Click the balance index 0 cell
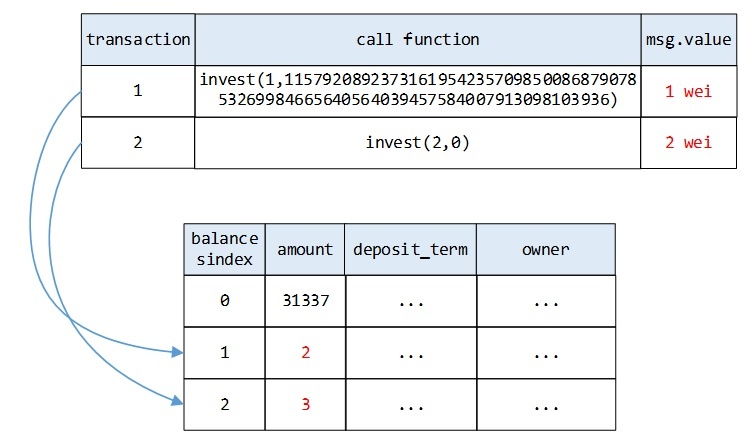 [224, 300]
